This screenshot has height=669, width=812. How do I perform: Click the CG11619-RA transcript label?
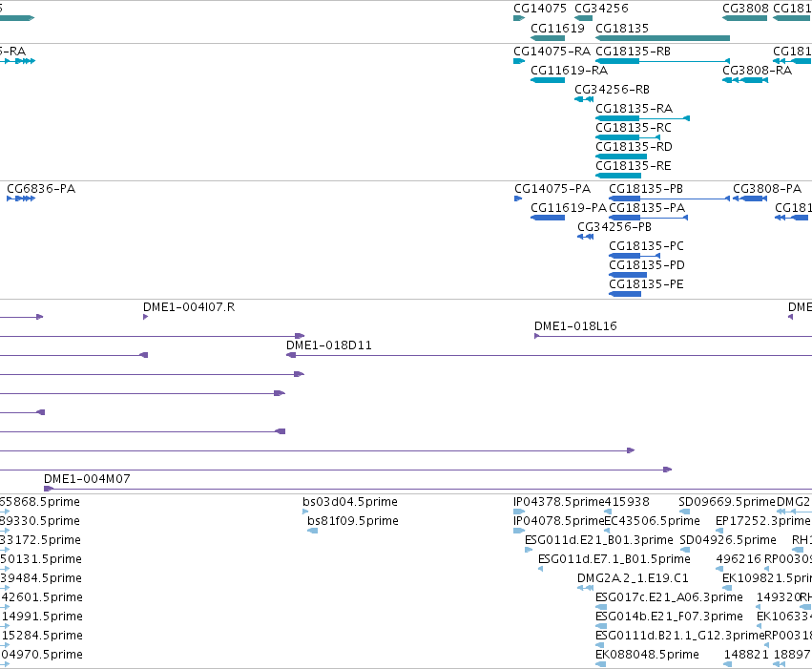569,71
